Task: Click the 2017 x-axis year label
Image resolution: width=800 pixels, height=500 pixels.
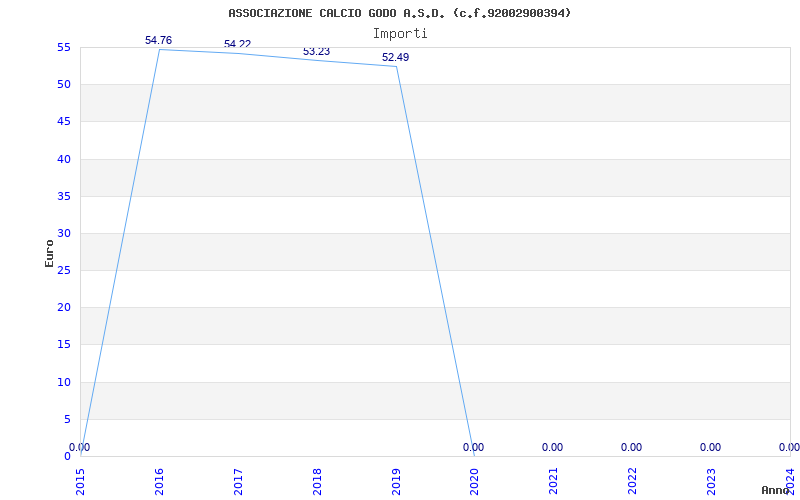Action: (x=238, y=482)
